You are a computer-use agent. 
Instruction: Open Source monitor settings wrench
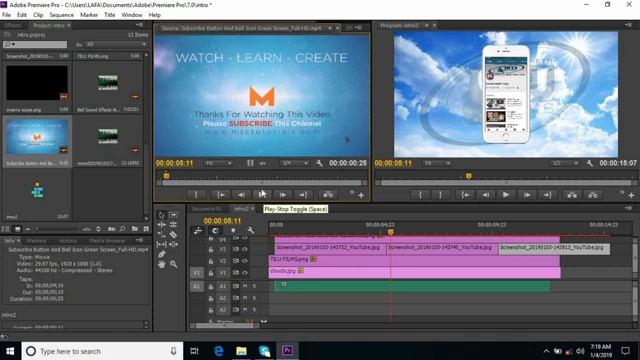click(x=319, y=163)
